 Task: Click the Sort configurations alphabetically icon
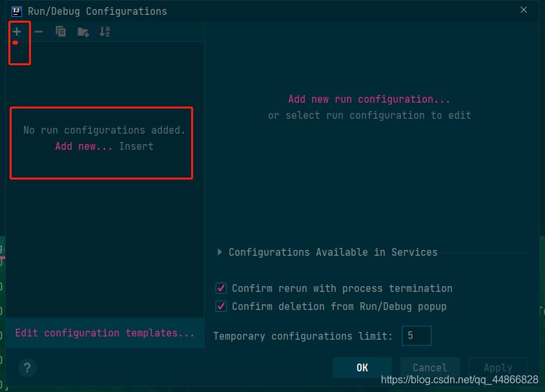click(105, 32)
